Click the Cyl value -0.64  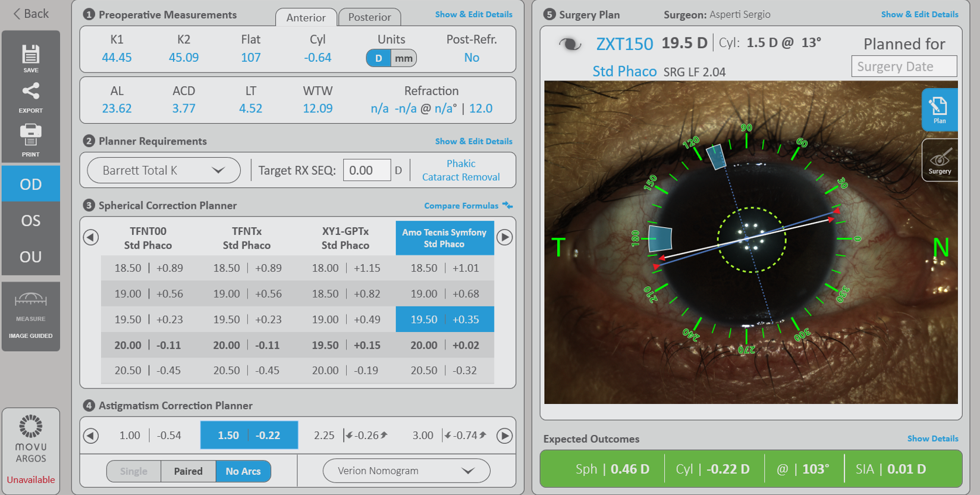(x=318, y=58)
